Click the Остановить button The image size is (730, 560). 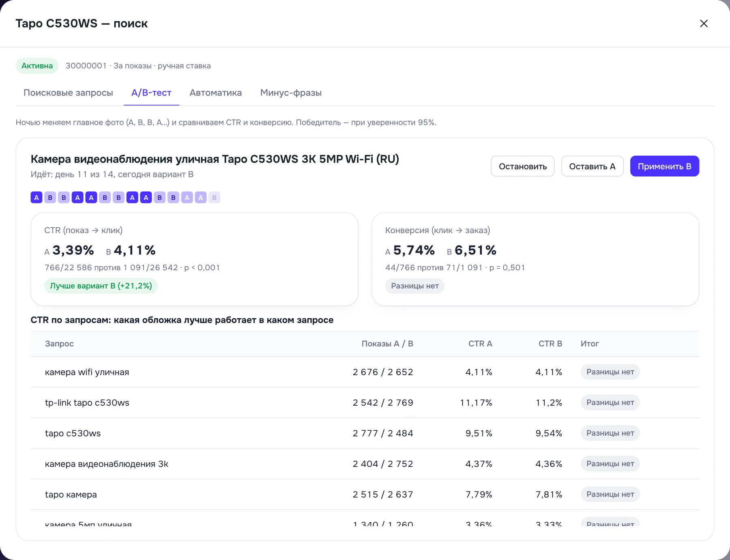tap(522, 166)
